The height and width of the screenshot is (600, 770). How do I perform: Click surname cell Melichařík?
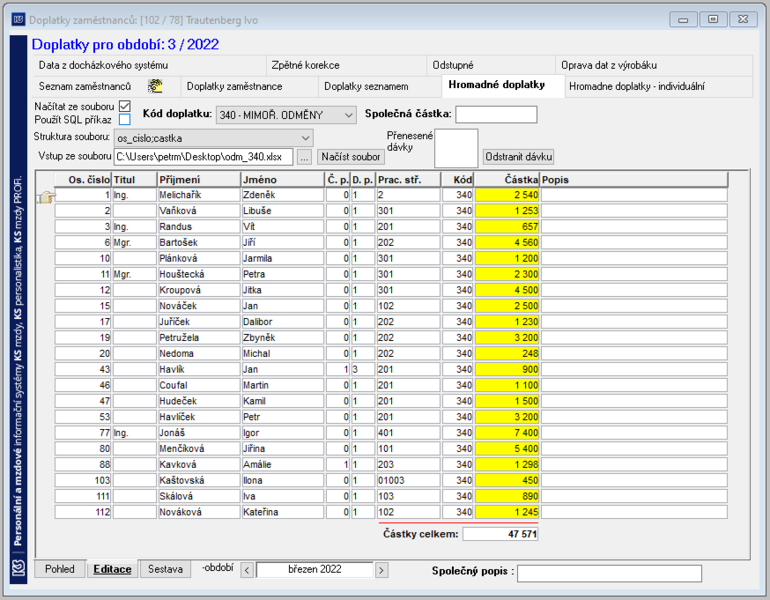(x=199, y=195)
